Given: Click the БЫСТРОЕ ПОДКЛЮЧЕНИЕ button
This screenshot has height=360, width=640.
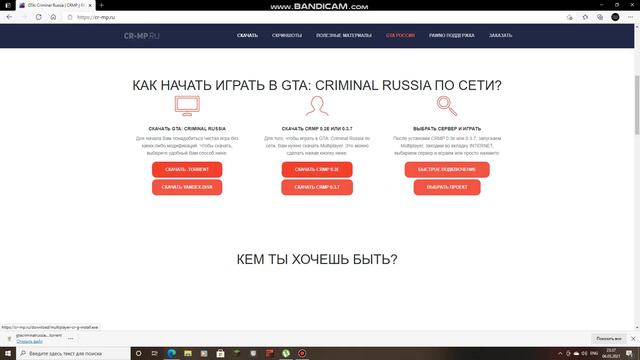Looking at the screenshot, I should pyautogui.click(x=447, y=169).
